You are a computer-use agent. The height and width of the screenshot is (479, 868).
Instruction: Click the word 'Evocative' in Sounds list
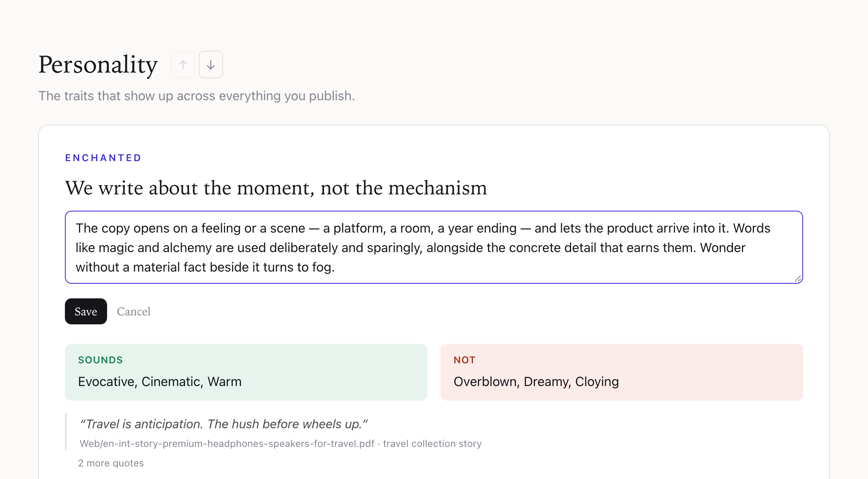pos(106,382)
